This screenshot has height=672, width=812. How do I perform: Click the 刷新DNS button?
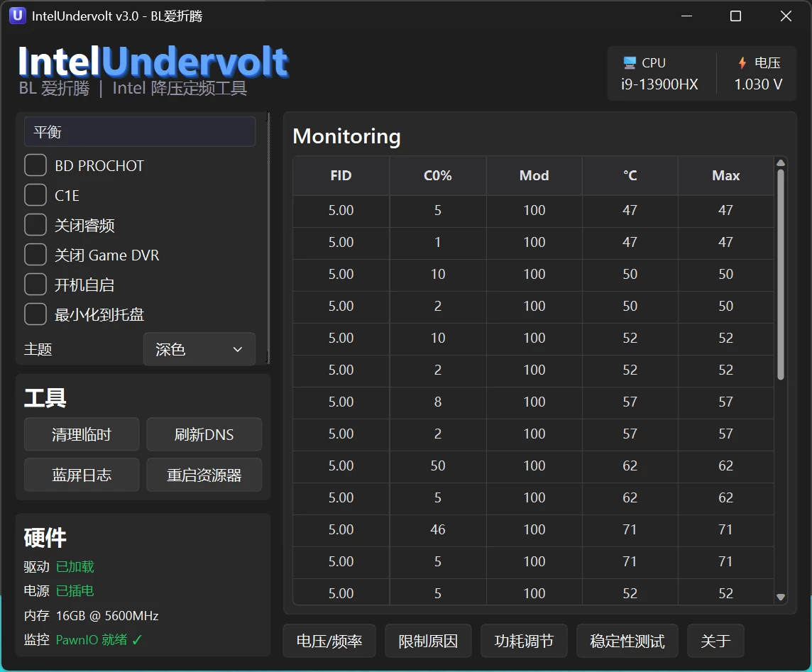coord(204,434)
